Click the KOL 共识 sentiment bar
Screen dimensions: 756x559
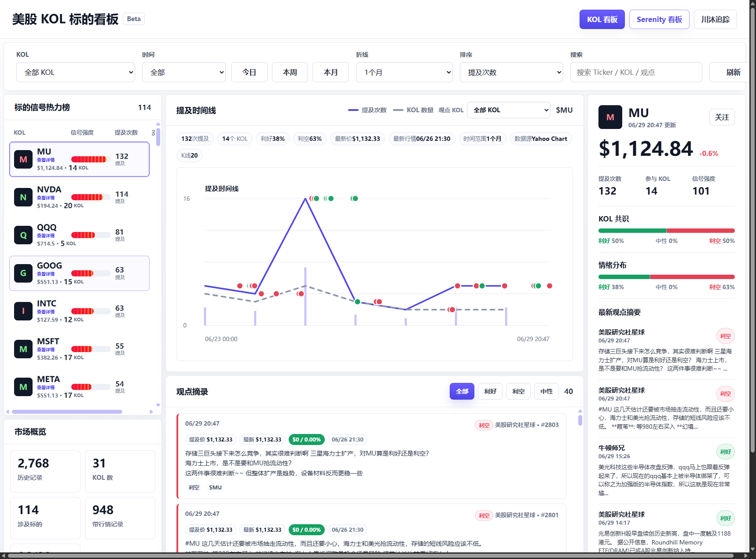pos(667,231)
